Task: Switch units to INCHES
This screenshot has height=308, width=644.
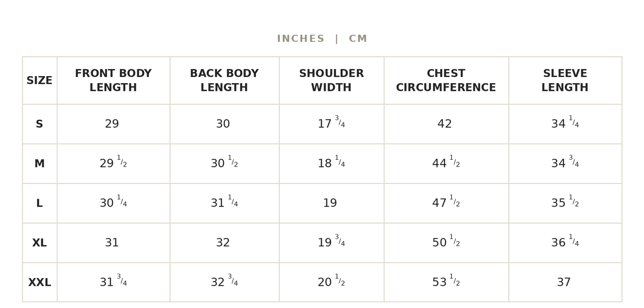Action: pyautogui.click(x=300, y=39)
